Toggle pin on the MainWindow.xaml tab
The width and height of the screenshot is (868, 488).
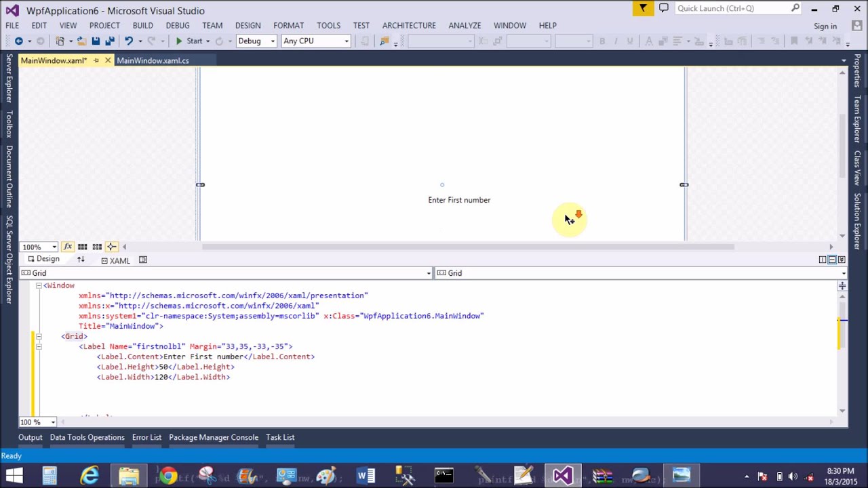[96, 60]
